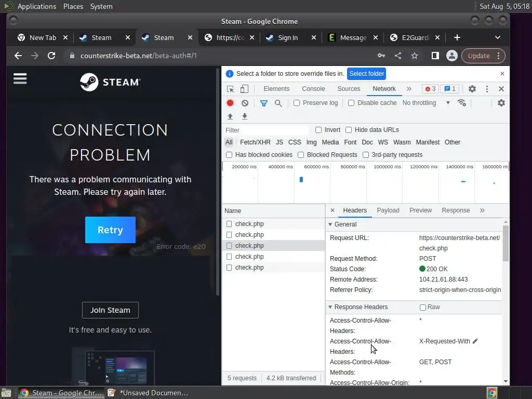Screen dimensions: 532x399
Task: Click the blue issues count badge
Action: pyautogui.click(x=450, y=89)
